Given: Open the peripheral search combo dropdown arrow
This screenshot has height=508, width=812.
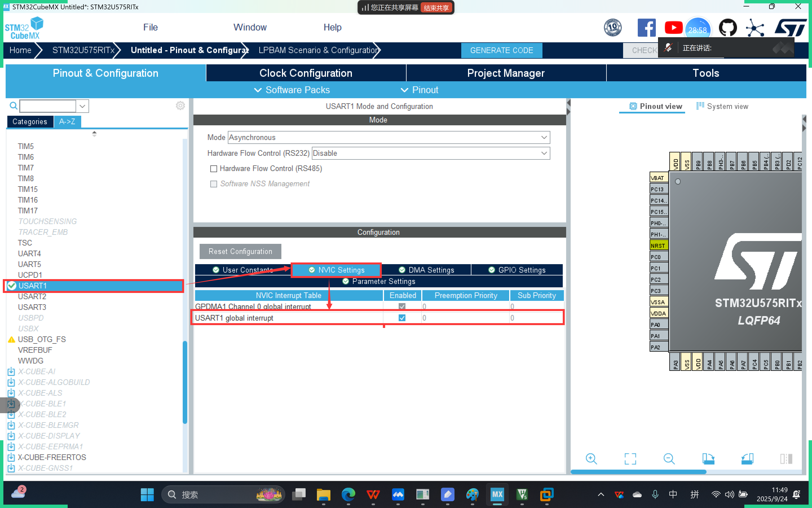Looking at the screenshot, I should coord(82,106).
